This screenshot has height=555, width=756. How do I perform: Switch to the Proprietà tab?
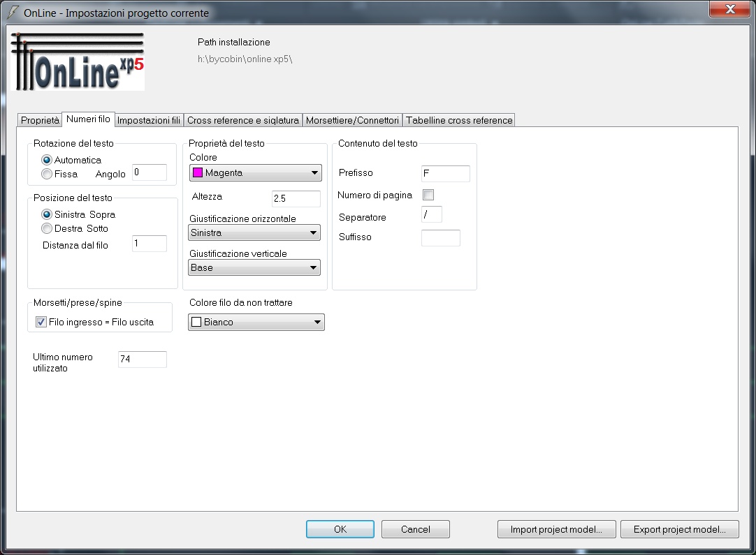point(40,120)
